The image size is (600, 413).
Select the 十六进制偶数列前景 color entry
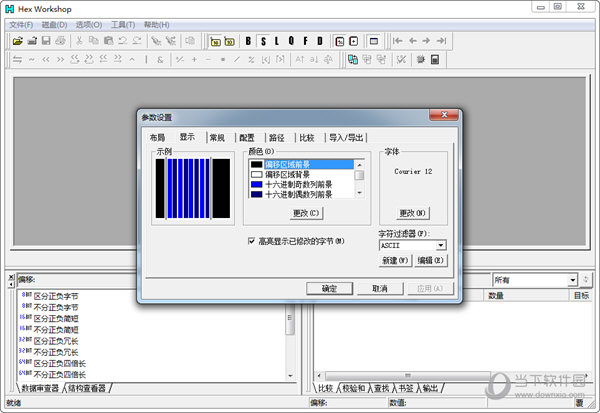pos(302,194)
